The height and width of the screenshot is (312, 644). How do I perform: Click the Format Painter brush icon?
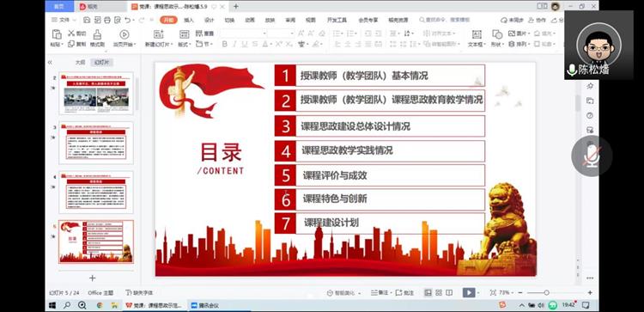click(97, 34)
